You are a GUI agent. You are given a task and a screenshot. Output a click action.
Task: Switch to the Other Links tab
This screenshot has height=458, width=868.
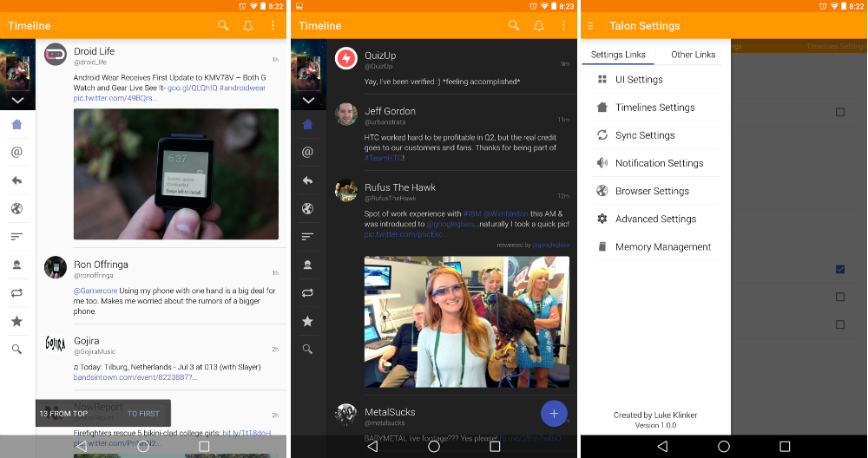tap(693, 55)
